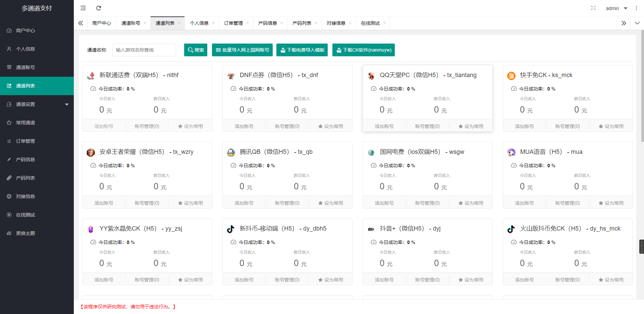The width and height of the screenshot is (644, 314).
Task: Switch to the 订单管理 tab
Action: tap(233, 23)
